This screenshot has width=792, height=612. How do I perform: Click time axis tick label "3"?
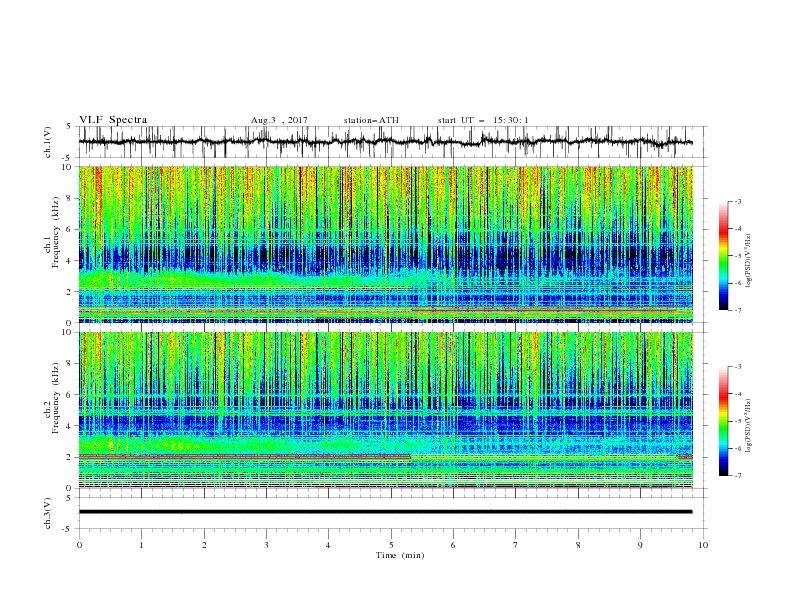point(266,545)
